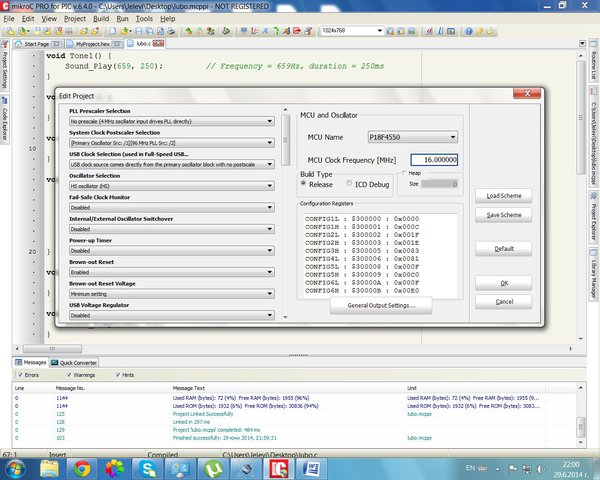Screen dimensions: 600x480
Task: Click the blue Help question mark icon
Action: point(469,31)
